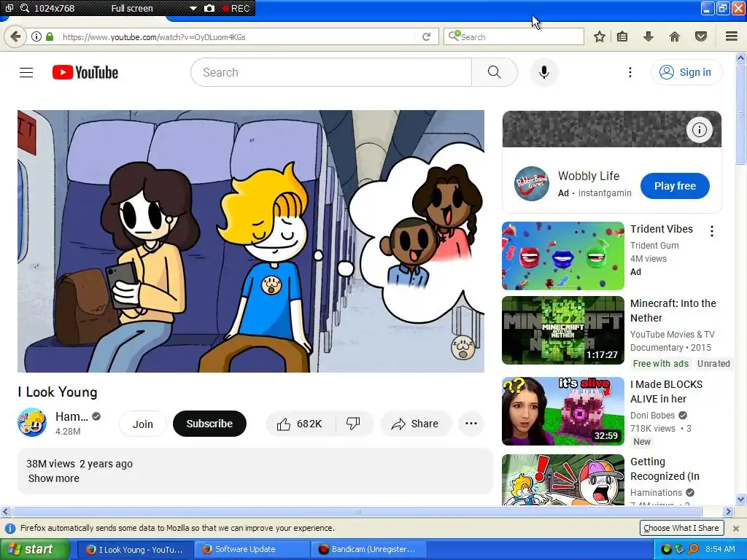This screenshot has width=747, height=560.
Task: Subscribe to the Haminations channel
Action: (x=209, y=424)
